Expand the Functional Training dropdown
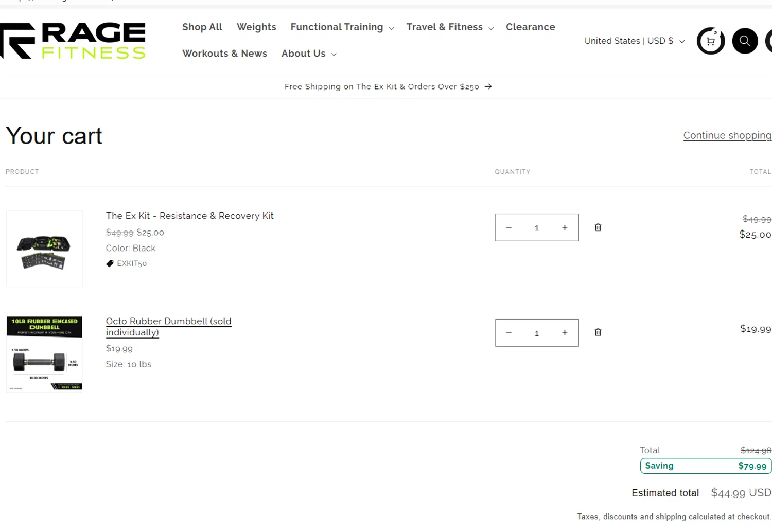The height and width of the screenshot is (532, 772). [x=342, y=27]
